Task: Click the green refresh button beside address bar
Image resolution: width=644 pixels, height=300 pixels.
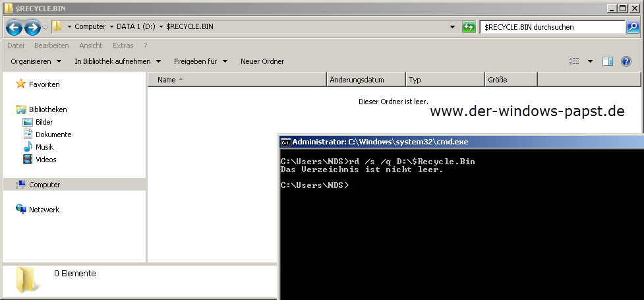Action: click(x=469, y=28)
